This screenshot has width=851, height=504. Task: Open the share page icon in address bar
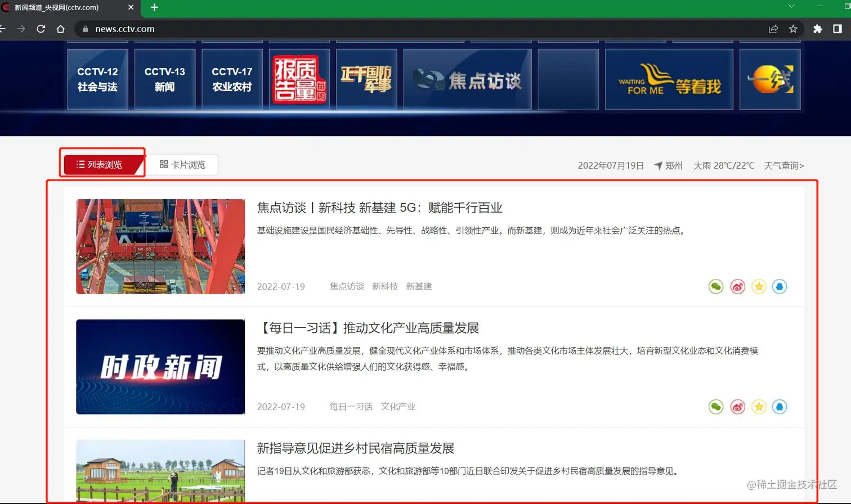773,29
